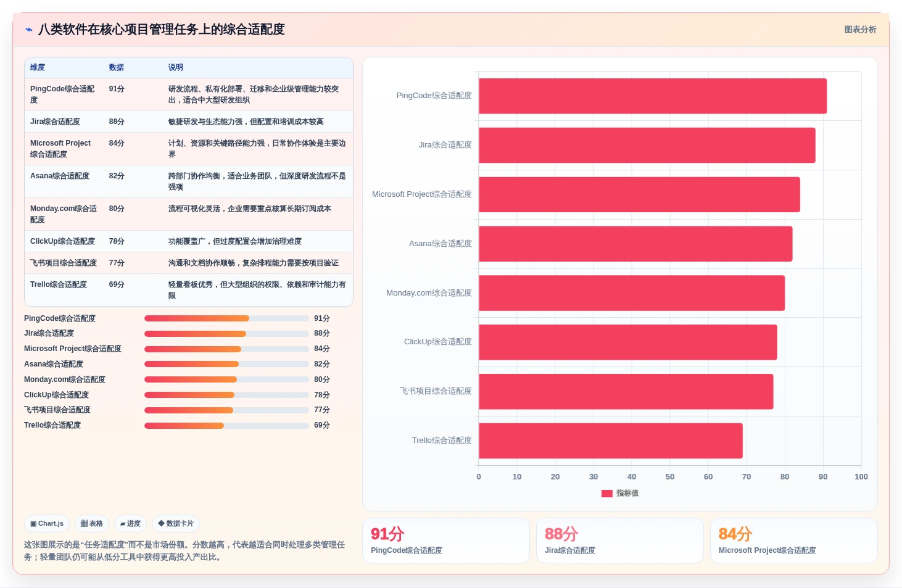902x588 pixels.
Task: Click the Trello bar in the chart
Action: coord(611,441)
